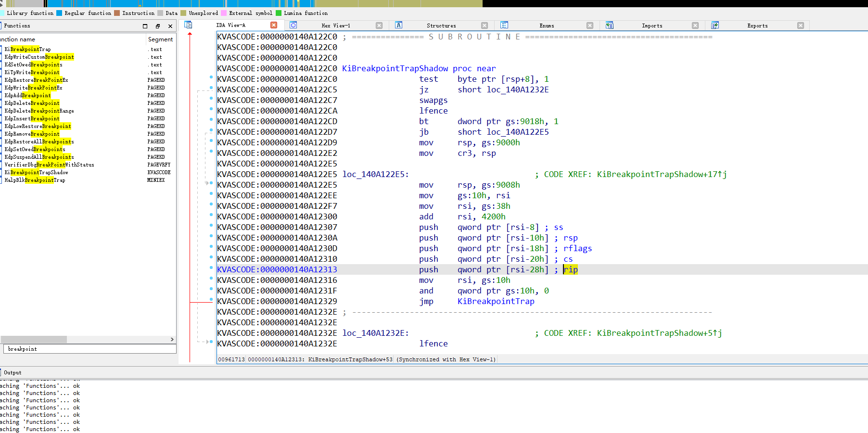Viewport: 868px width, 433px height.
Task: Click the Functions list horizontal scrollbar thumb
Action: (x=34, y=339)
